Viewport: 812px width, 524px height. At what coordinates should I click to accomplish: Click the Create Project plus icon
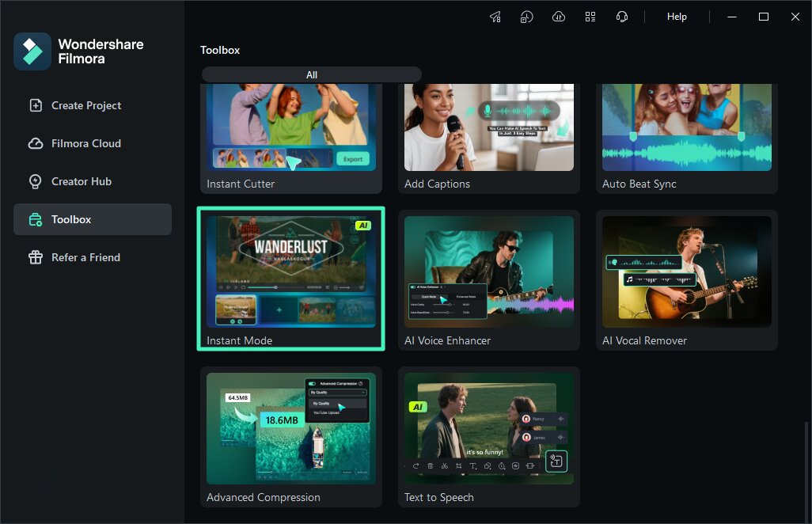[35, 105]
